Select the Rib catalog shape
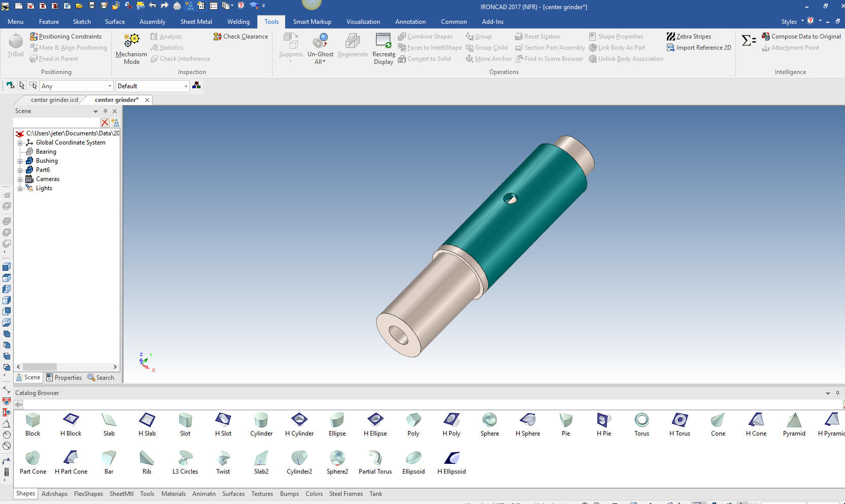845x504 pixels. (147, 462)
